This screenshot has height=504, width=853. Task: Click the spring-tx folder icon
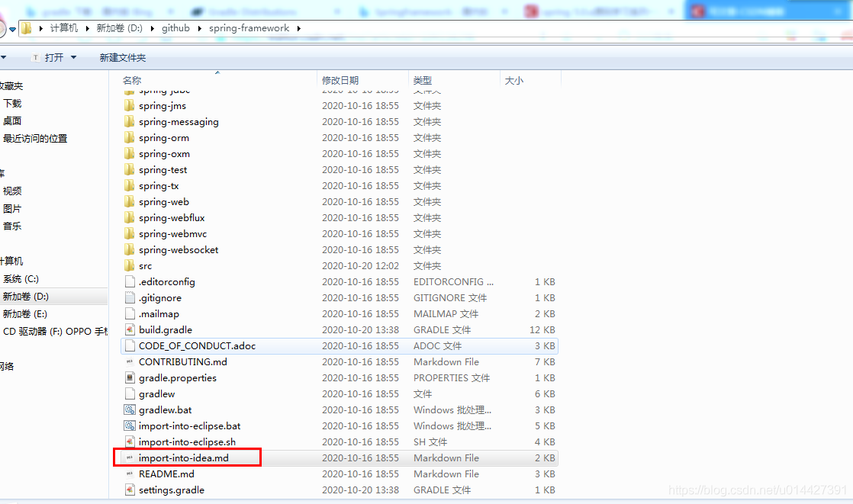click(x=130, y=185)
